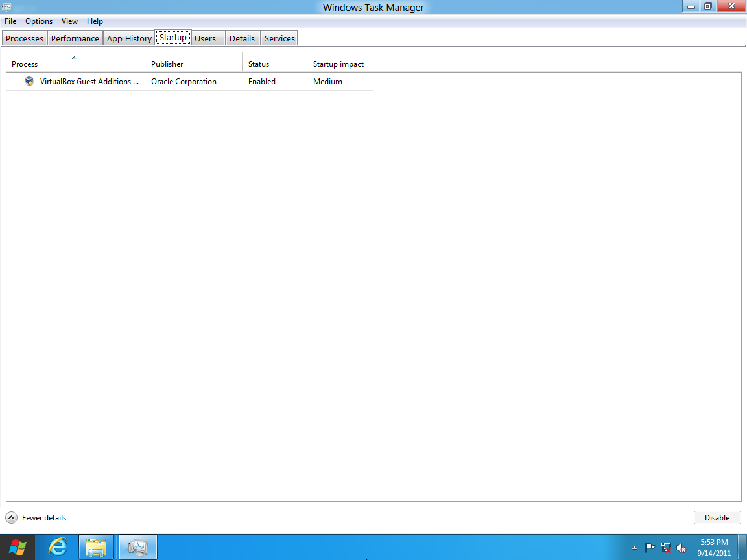The image size is (747, 560).
Task: Click the network status tray icon
Action: (666, 548)
